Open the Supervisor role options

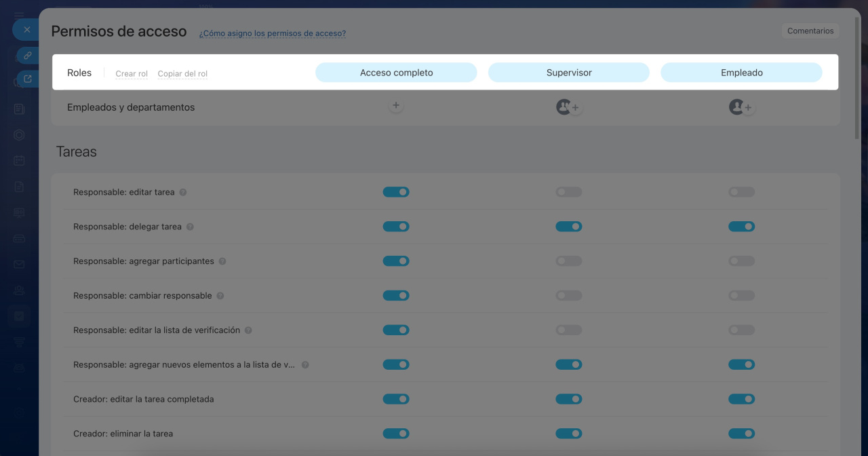568,73
